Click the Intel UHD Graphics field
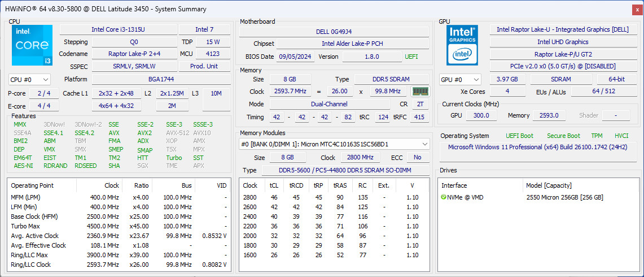The height and width of the screenshot is (277, 644). coord(563,42)
